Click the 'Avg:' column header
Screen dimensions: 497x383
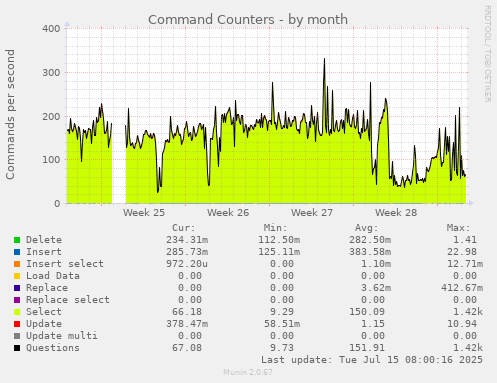367,228
